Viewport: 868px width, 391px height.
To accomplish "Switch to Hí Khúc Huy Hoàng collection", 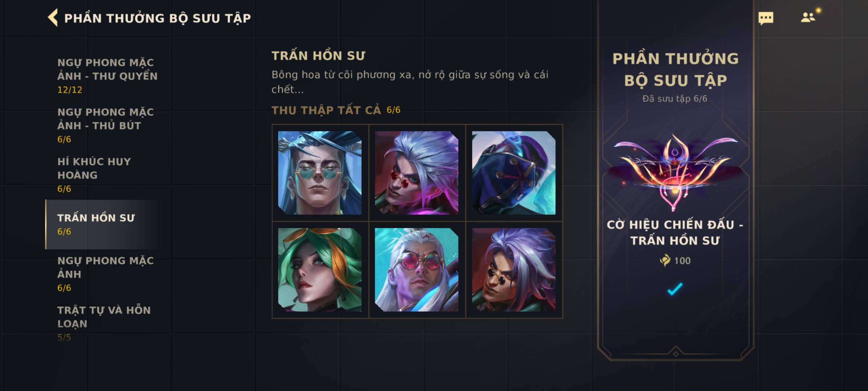I will (x=94, y=175).
